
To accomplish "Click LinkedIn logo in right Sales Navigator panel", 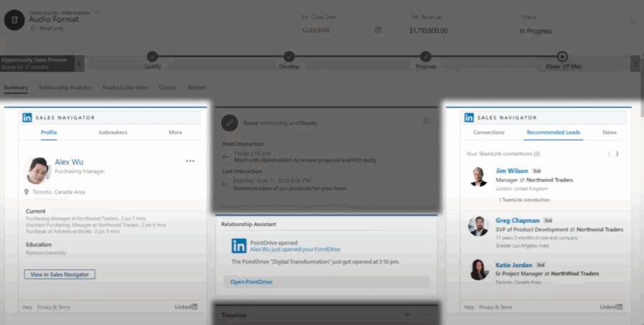I will pos(469,118).
